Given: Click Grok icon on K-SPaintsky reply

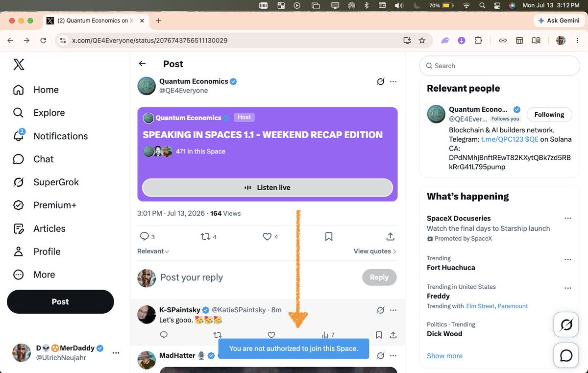Looking at the screenshot, I should point(380,310).
